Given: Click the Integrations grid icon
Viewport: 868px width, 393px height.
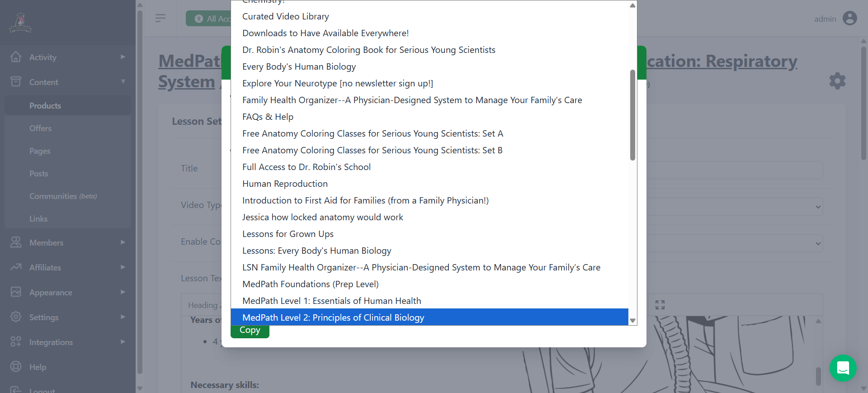Looking at the screenshot, I should [16, 342].
